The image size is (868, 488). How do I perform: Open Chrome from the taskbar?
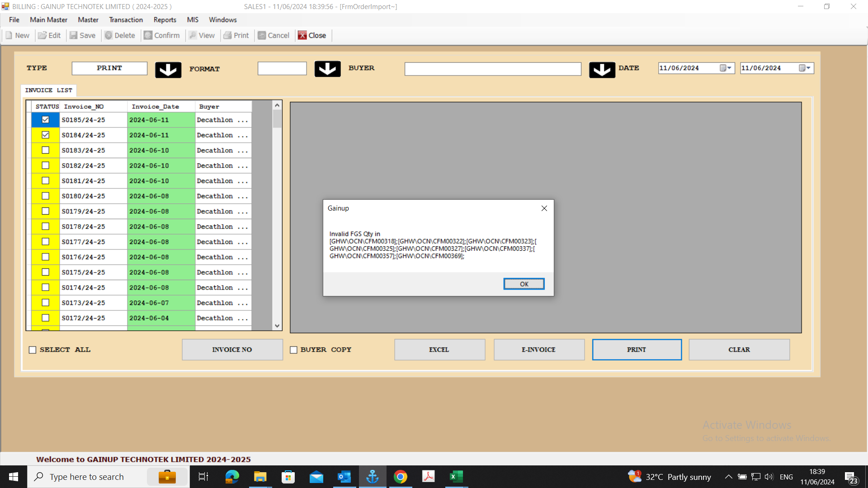point(400,477)
